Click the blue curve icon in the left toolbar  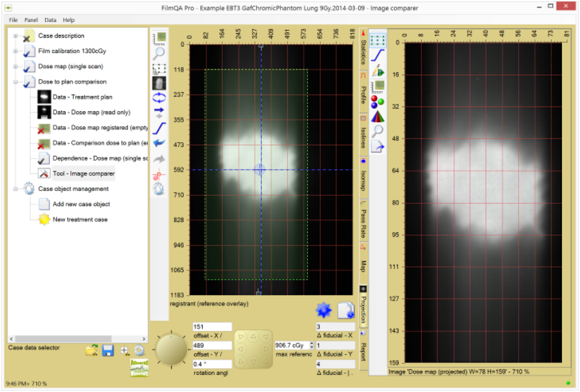click(159, 128)
